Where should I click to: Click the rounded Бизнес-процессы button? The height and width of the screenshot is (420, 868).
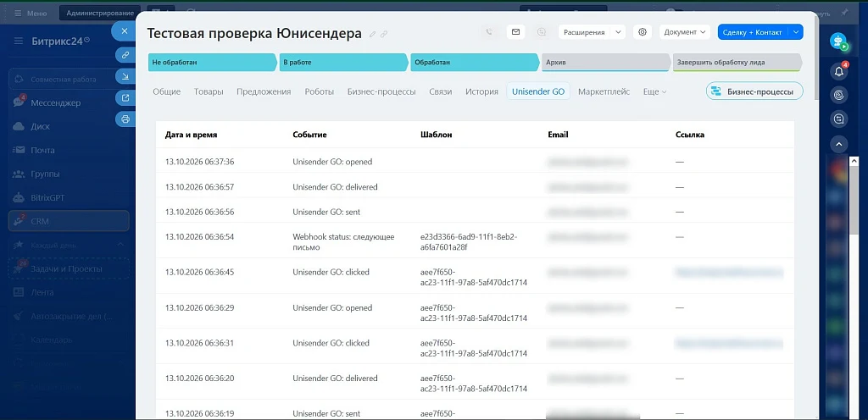(754, 91)
